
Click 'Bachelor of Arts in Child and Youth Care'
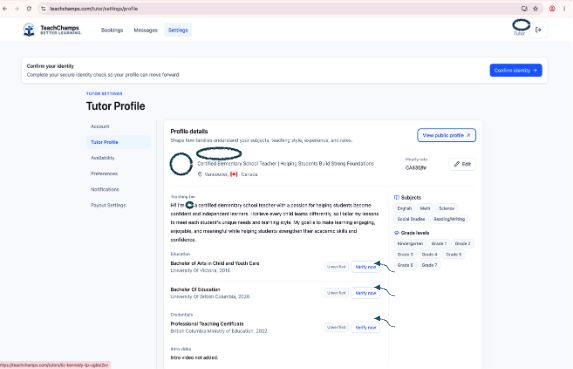point(215,263)
